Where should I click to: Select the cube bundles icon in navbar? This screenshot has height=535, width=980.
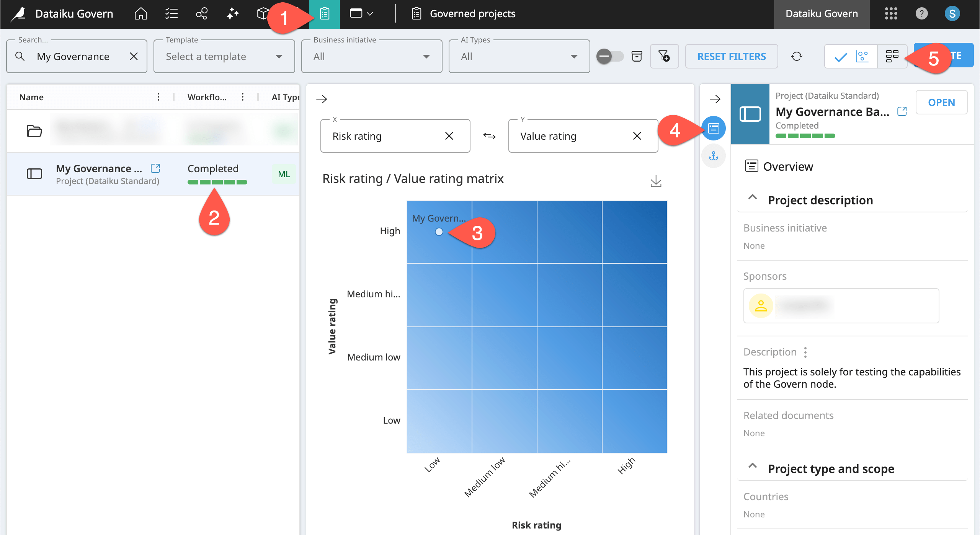pyautogui.click(x=263, y=14)
